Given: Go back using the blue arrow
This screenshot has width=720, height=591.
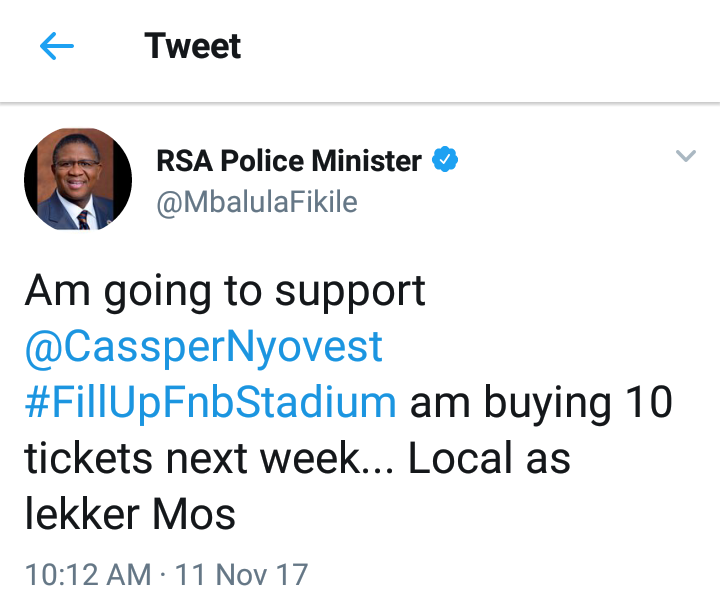Looking at the screenshot, I should [57, 46].
